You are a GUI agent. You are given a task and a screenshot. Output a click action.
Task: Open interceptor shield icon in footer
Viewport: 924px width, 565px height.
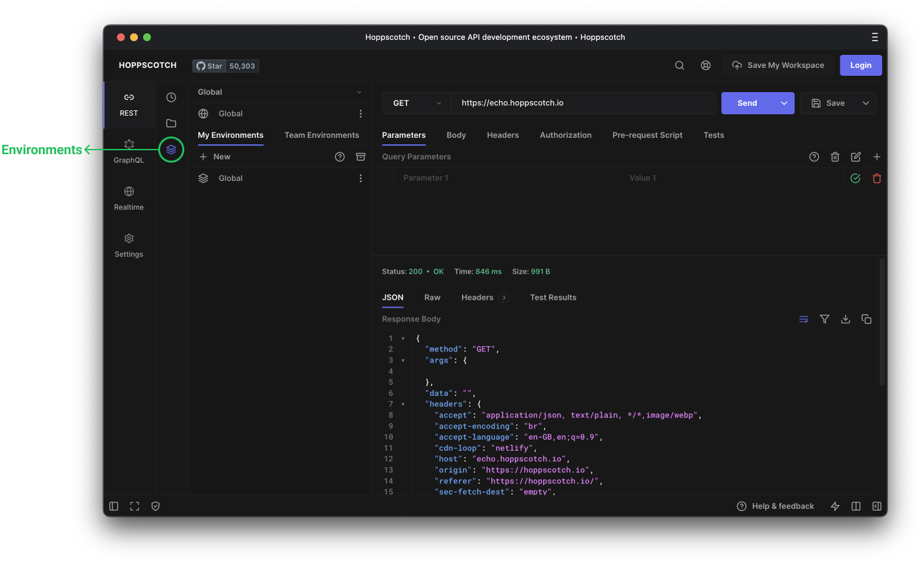156,506
